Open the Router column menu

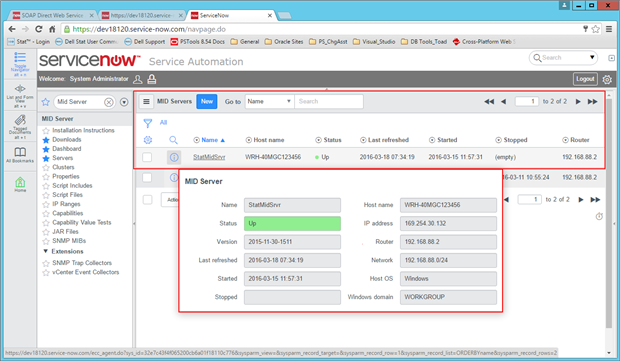(x=565, y=140)
